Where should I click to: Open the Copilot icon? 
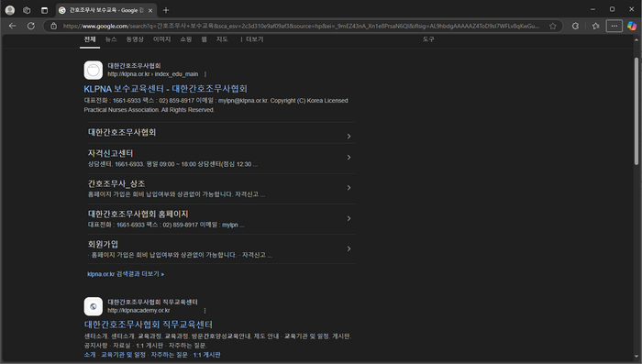point(632,26)
